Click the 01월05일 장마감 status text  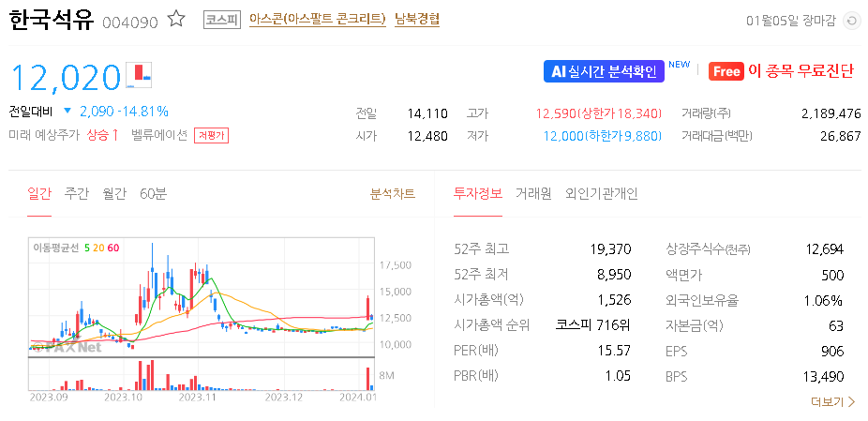(x=790, y=22)
